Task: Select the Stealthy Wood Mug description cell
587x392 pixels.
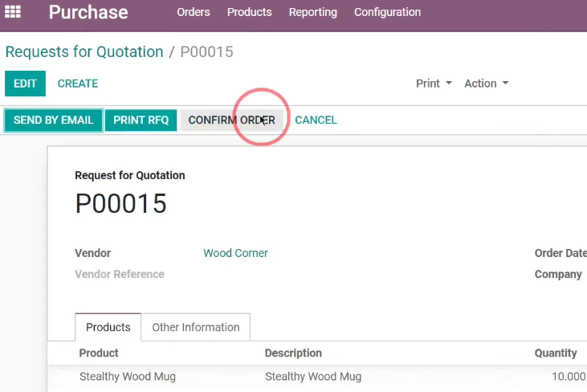Action: [x=313, y=377]
